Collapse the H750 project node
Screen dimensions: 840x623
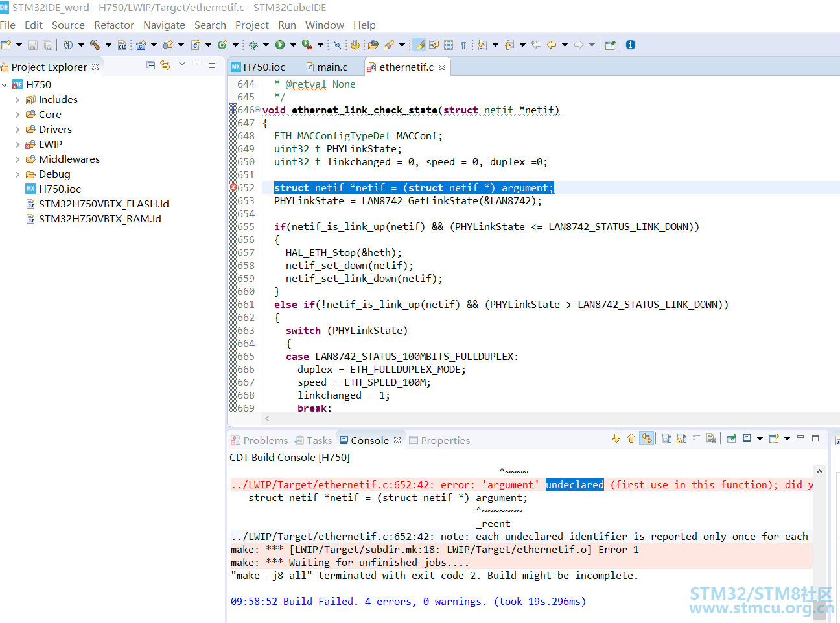pyautogui.click(x=5, y=85)
